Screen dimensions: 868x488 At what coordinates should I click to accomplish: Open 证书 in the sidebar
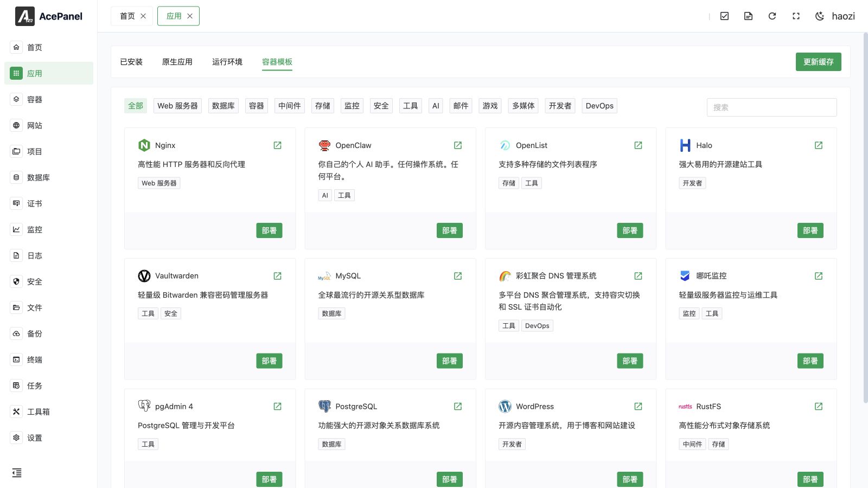49,203
